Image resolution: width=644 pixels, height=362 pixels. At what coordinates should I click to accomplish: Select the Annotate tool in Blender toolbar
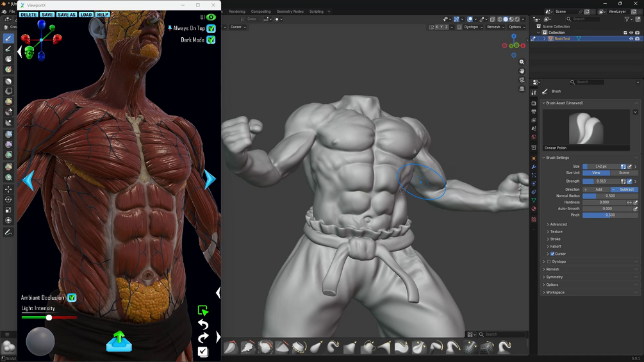point(8,233)
